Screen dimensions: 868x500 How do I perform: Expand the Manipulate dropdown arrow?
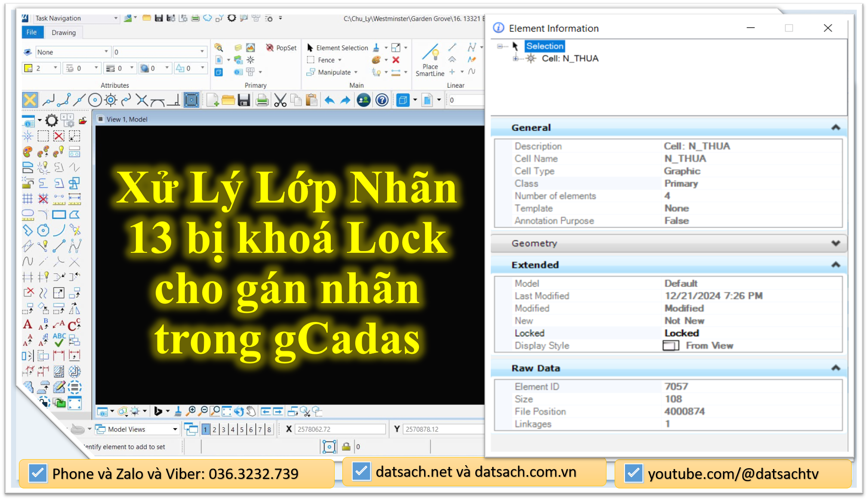356,72
